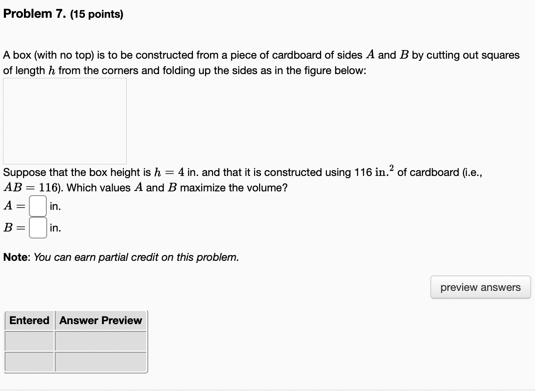Click the preview answers button
This screenshot has height=392, width=535.
pyautogui.click(x=480, y=287)
